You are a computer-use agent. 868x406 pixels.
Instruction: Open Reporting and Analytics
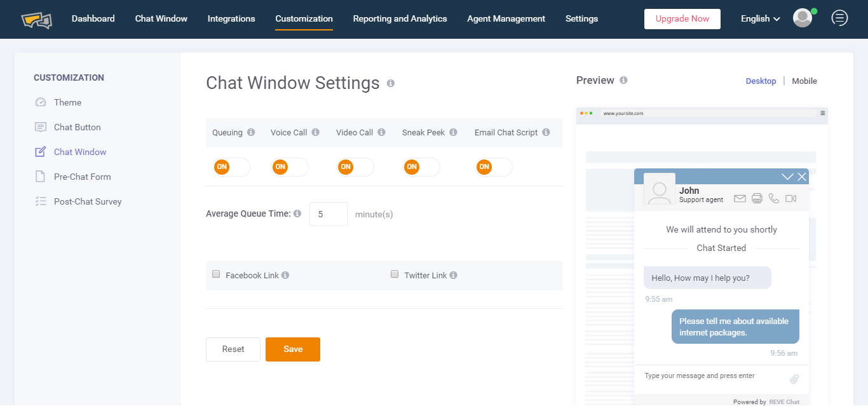pyautogui.click(x=400, y=18)
